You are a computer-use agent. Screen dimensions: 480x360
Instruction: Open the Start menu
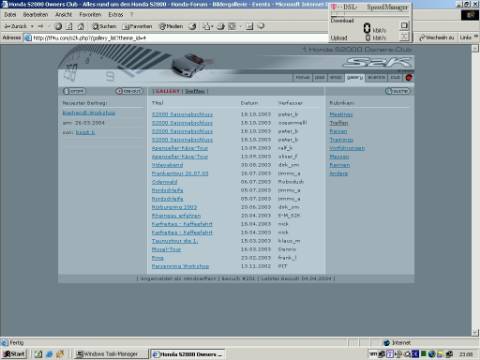click(14, 354)
